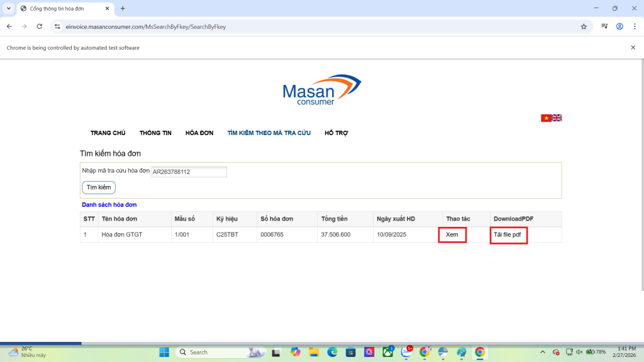The width and height of the screenshot is (644, 362).
Task: Go to the HỖ TRỢ menu item
Action: tap(336, 133)
